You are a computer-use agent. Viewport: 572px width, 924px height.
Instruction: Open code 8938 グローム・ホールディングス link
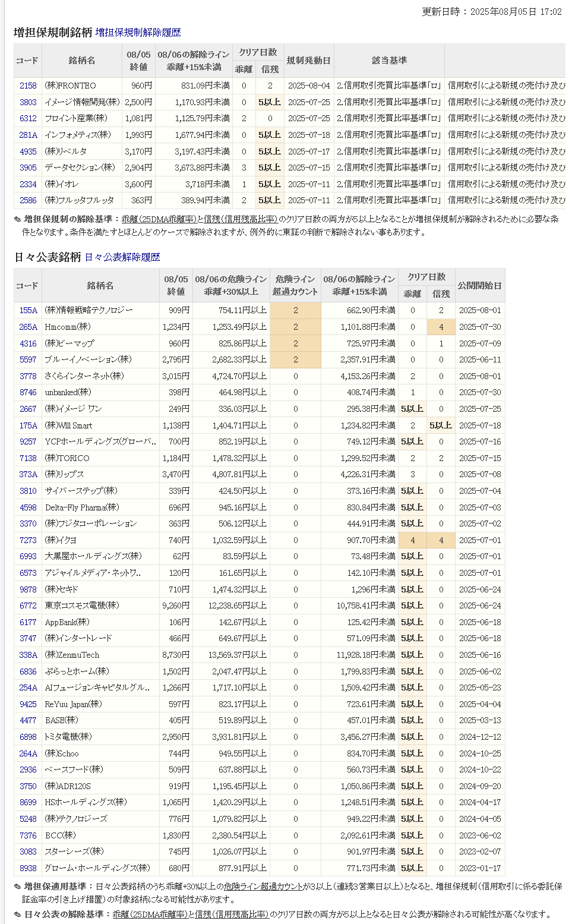click(x=28, y=868)
